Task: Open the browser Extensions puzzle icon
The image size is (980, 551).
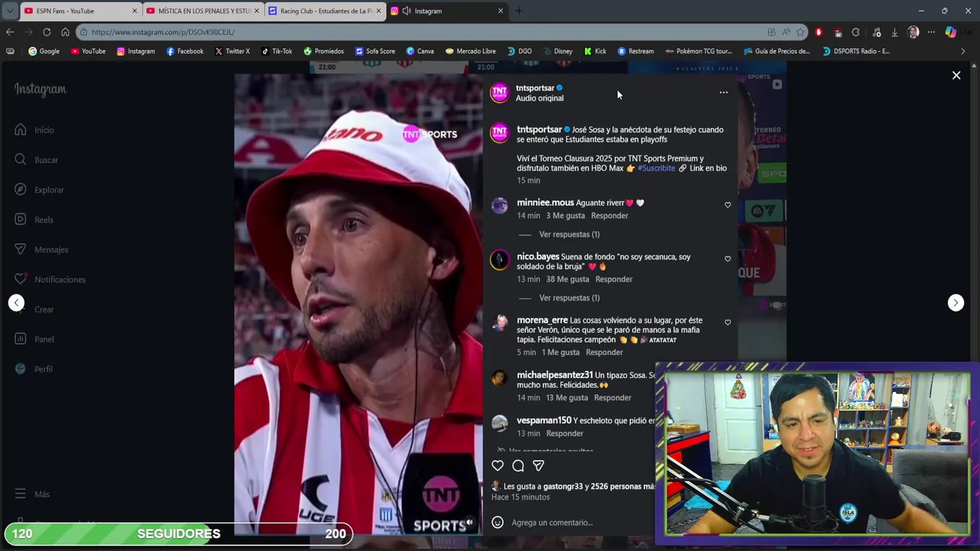Action: pos(856,32)
